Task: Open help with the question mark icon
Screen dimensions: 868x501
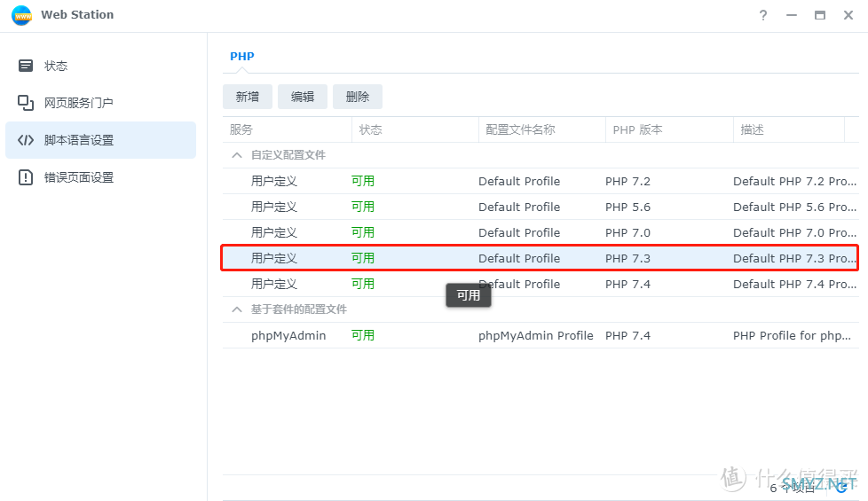Action: tap(763, 15)
